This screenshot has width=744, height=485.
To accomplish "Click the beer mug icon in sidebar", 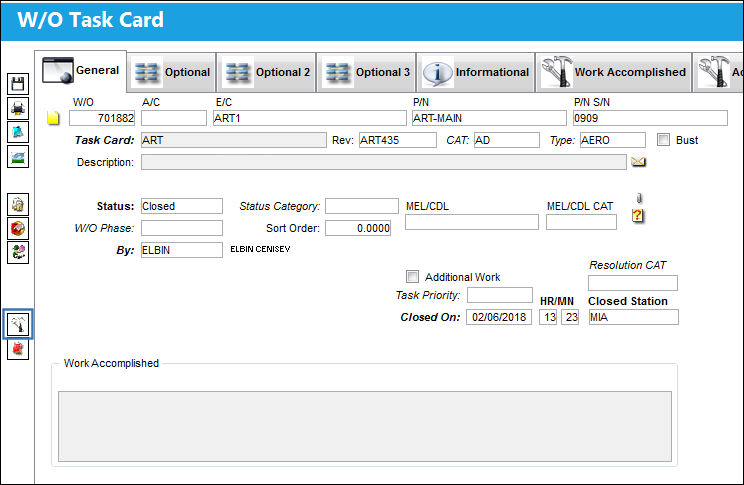I will 18,205.
